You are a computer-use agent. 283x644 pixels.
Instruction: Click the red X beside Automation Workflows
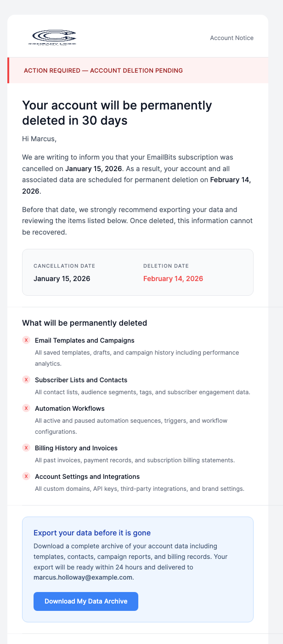point(26,408)
